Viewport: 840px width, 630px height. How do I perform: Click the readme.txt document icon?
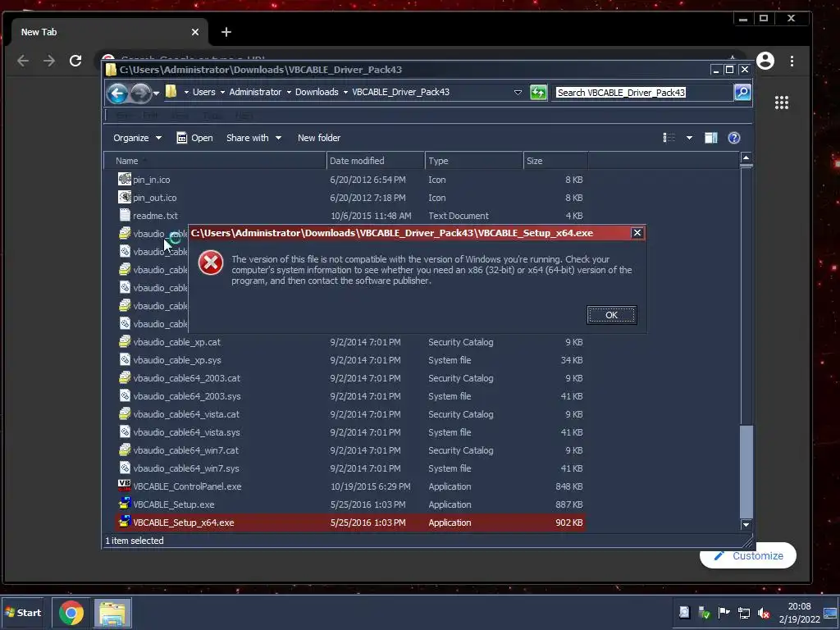click(x=125, y=216)
